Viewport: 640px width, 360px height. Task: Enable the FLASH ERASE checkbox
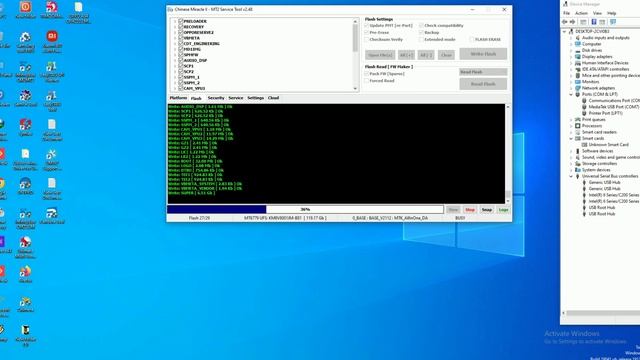[x=472, y=39]
